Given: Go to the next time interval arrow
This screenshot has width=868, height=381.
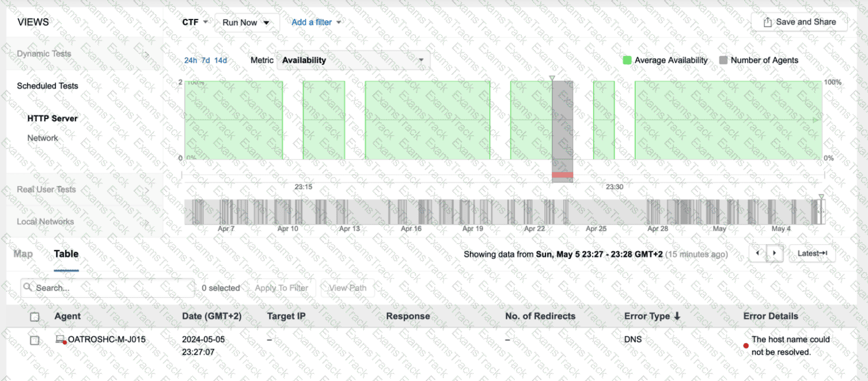Looking at the screenshot, I should [x=775, y=254].
